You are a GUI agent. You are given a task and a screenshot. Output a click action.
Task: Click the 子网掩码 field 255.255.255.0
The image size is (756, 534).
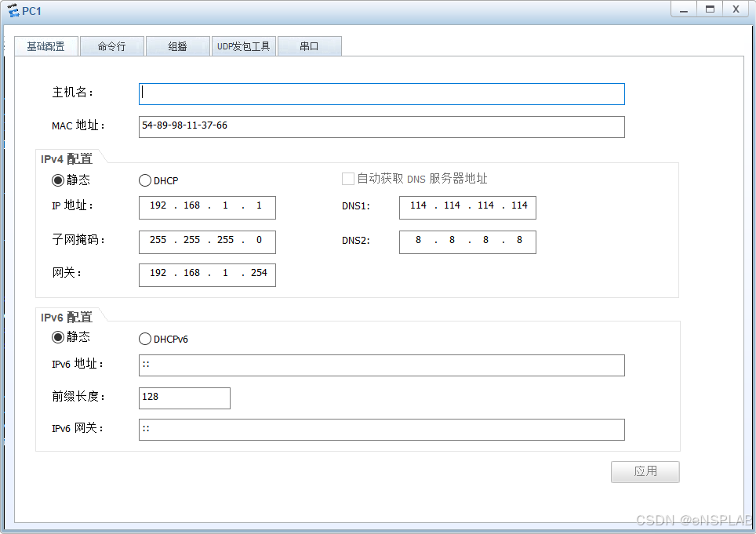click(207, 242)
